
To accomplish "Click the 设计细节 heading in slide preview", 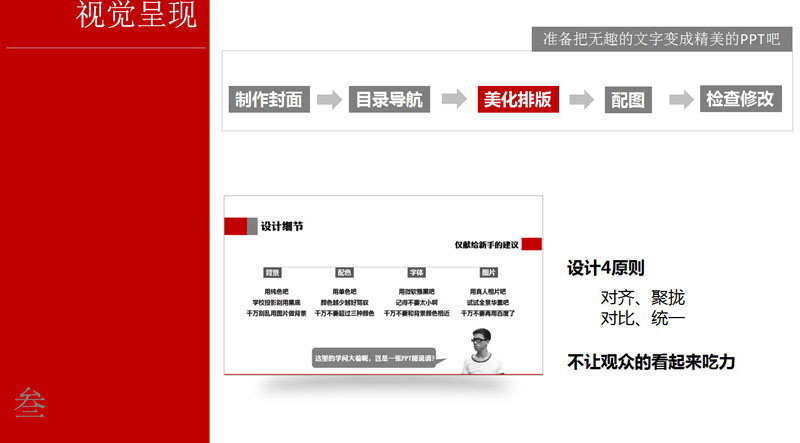I will tap(281, 226).
